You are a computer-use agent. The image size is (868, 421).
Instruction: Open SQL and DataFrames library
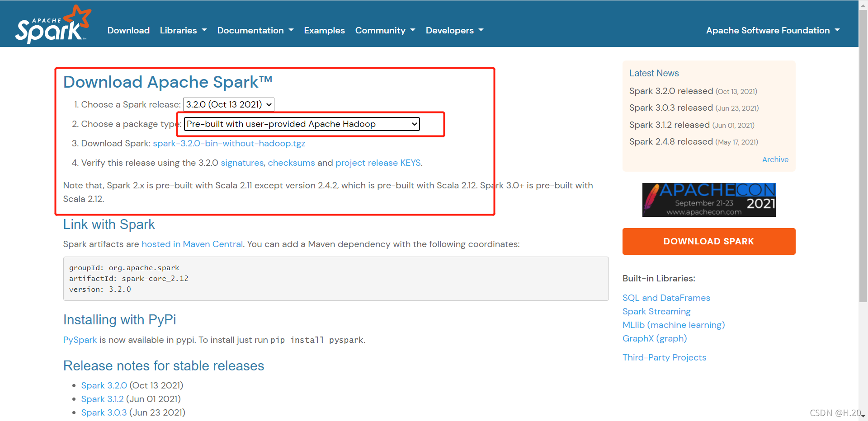666,298
